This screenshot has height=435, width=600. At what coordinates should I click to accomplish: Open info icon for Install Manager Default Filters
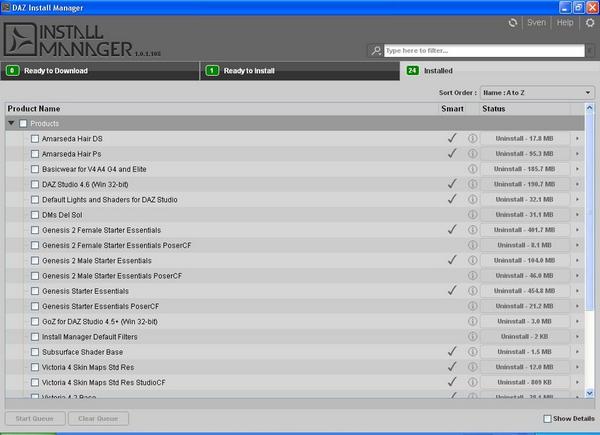(473, 337)
